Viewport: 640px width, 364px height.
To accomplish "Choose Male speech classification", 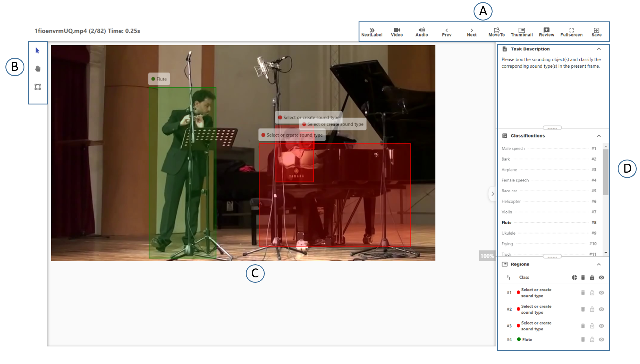I will pyautogui.click(x=549, y=149).
